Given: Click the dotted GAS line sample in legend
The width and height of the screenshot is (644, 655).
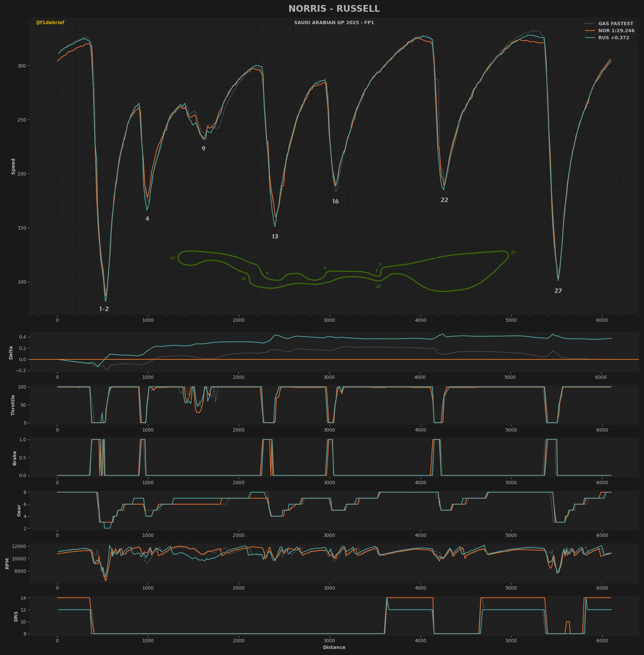Looking at the screenshot, I should click(x=590, y=24).
